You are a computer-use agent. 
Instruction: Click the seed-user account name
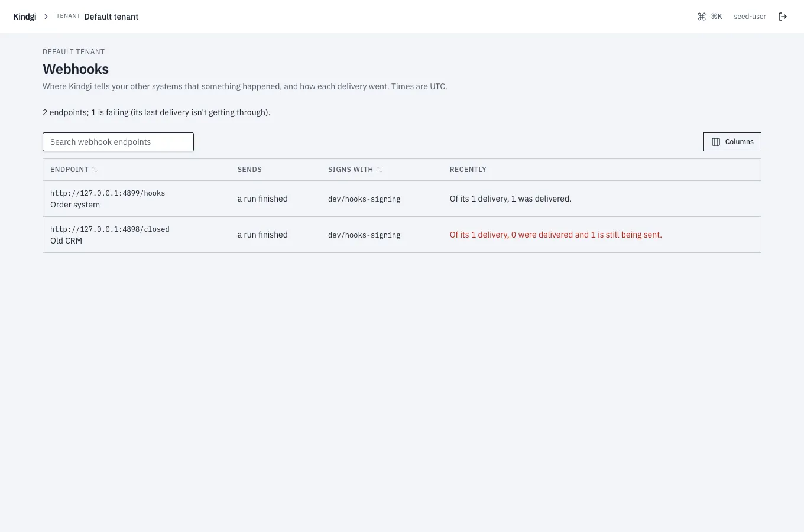point(750,17)
